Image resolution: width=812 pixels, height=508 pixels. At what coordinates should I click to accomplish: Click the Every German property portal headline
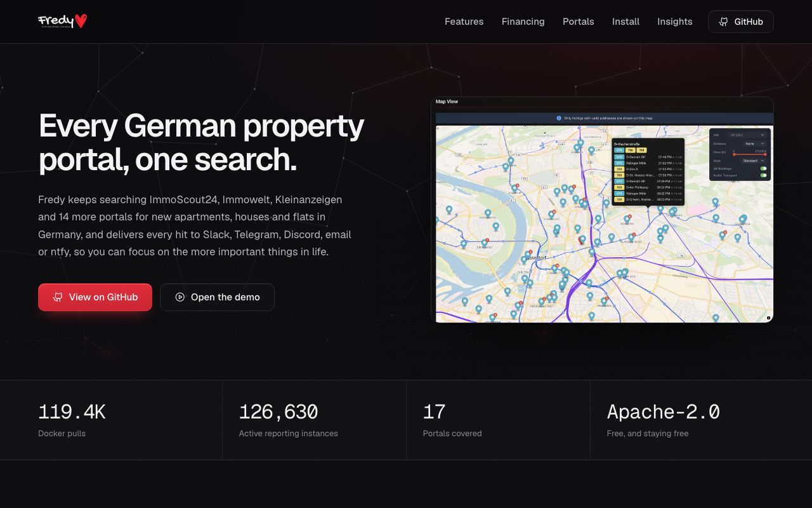click(x=202, y=143)
